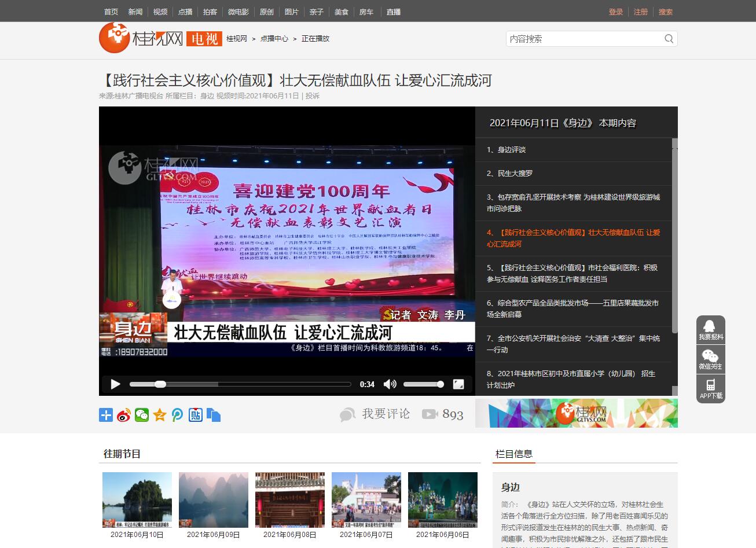Enter fullscreen video mode
This screenshot has width=756, height=548.
pos(458,384)
